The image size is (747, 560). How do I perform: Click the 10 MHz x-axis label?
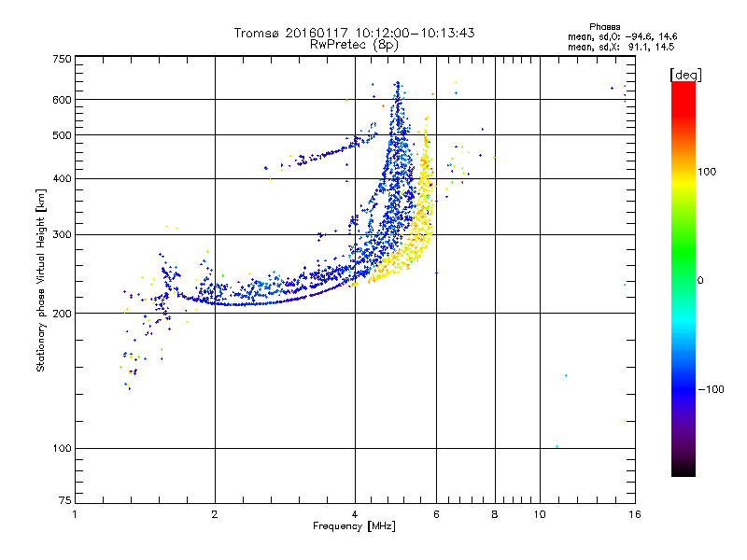coord(540,514)
